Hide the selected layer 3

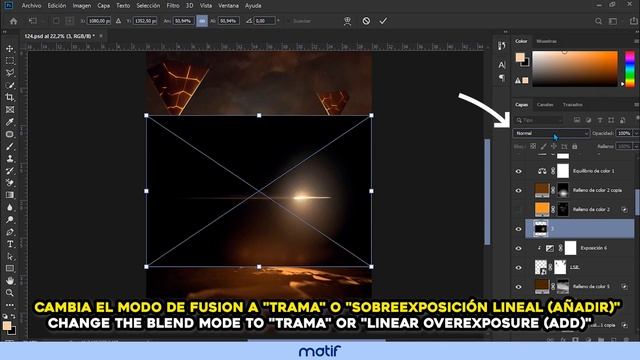[518, 229]
